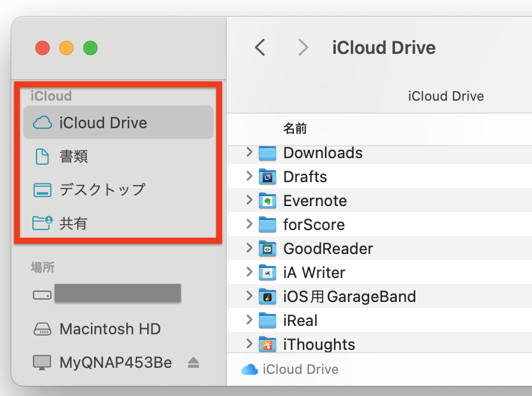Select the iA Writer file name
Viewport: 532px width, 396px height.
[314, 273]
